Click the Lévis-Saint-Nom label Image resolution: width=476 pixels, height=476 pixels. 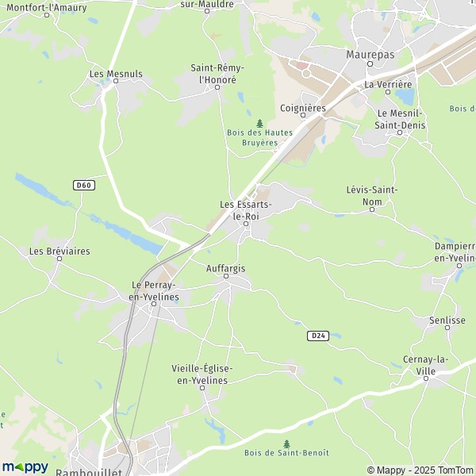(372, 196)
